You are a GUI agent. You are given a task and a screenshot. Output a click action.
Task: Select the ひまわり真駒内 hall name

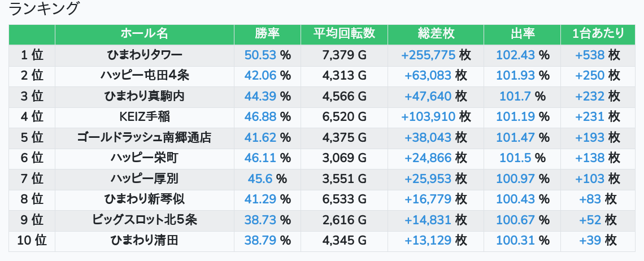(145, 96)
